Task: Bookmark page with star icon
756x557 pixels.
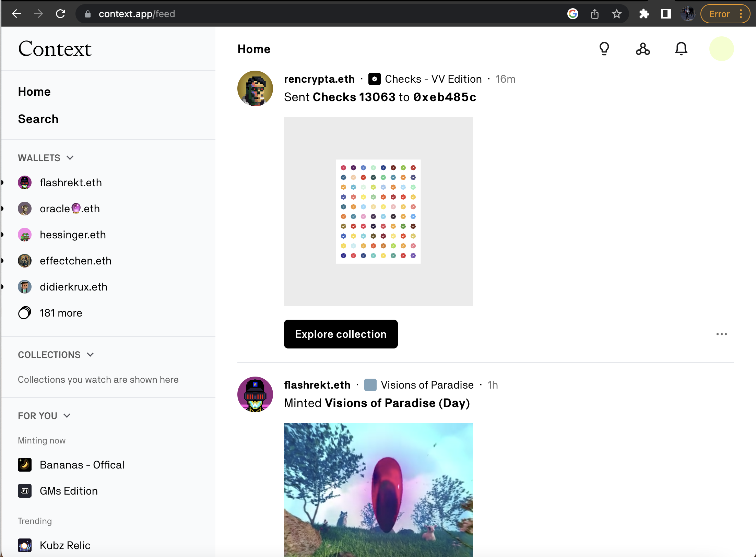Action: coord(616,14)
